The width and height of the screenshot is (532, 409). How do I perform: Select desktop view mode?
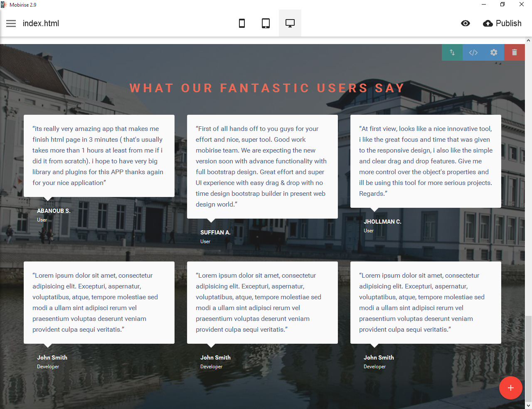coord(290,23)
